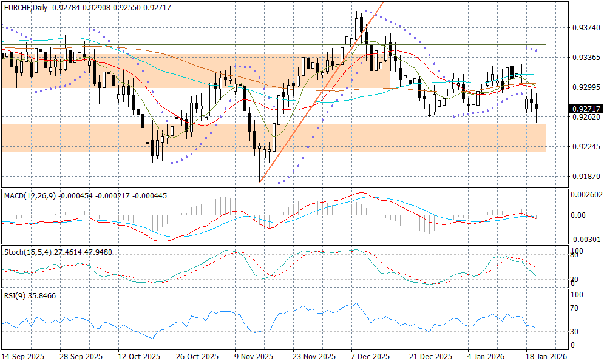Click the current price tag 0.92717

point(586,109)
